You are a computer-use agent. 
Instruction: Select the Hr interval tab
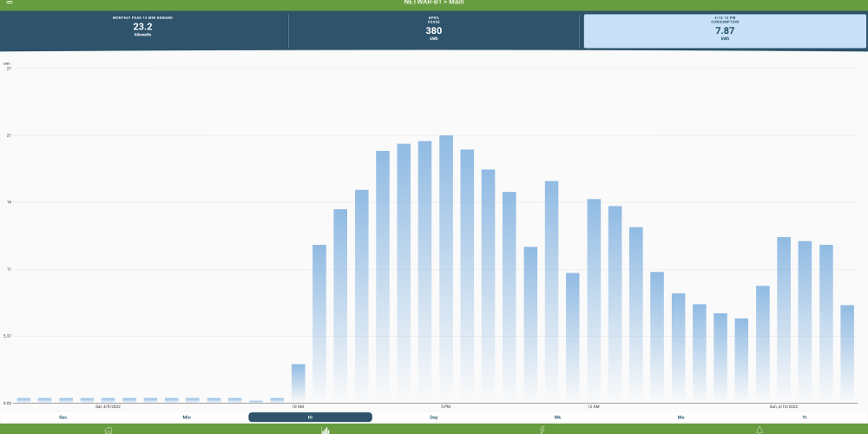[x=310, y=418]
